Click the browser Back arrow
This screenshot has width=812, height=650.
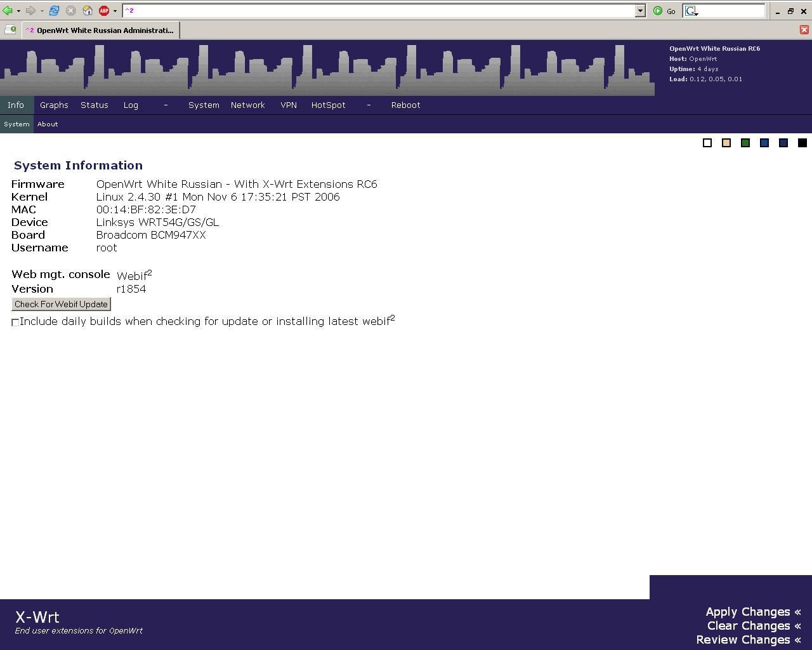click(x=8, y=11)
